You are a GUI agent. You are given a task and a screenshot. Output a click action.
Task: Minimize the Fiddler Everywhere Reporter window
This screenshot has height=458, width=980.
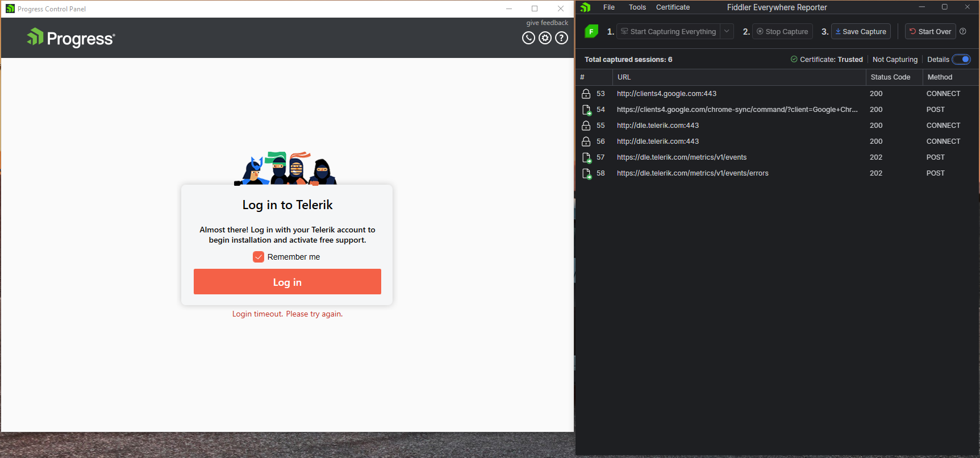point(921,7)
